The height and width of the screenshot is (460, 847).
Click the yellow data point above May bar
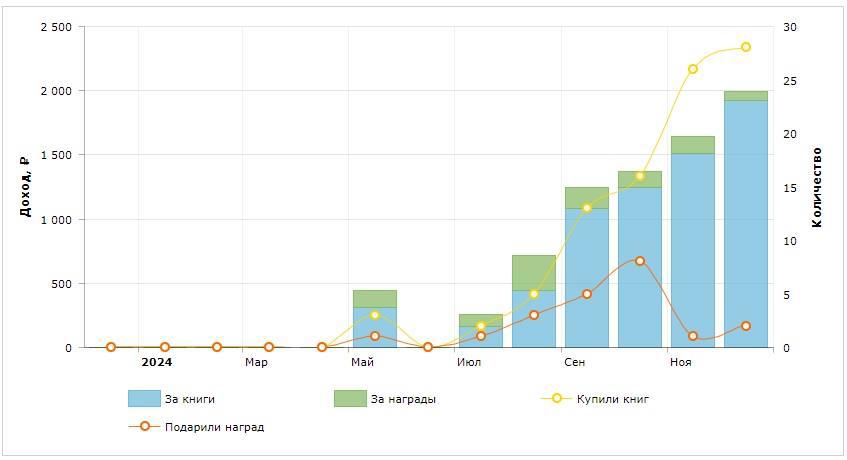375,315
